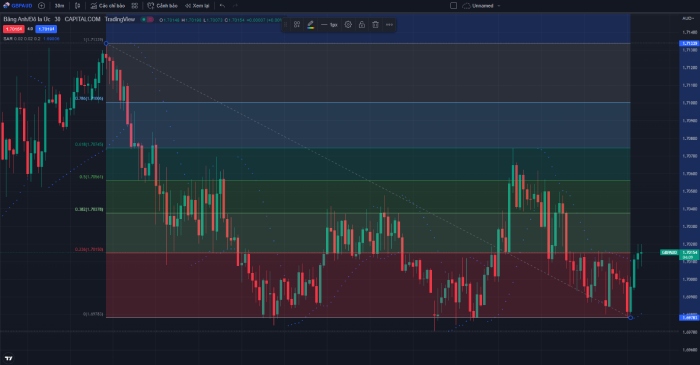Click the CAPITAL.COM exchange label

(82, 19)
